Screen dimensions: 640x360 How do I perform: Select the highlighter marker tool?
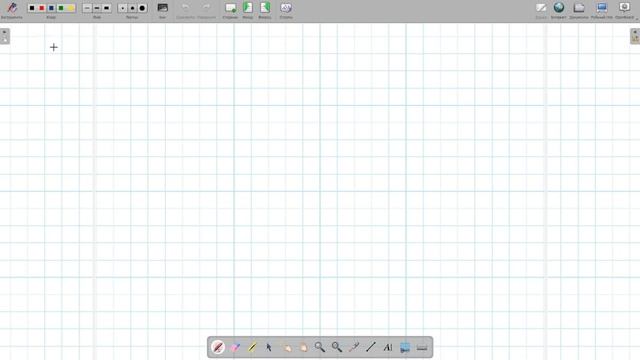(252, 347)
